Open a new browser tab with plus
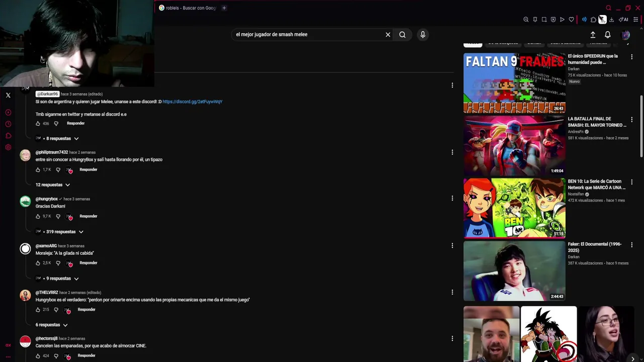The height and width of the screenshot is (362, 644). click(x=224, y=8)
